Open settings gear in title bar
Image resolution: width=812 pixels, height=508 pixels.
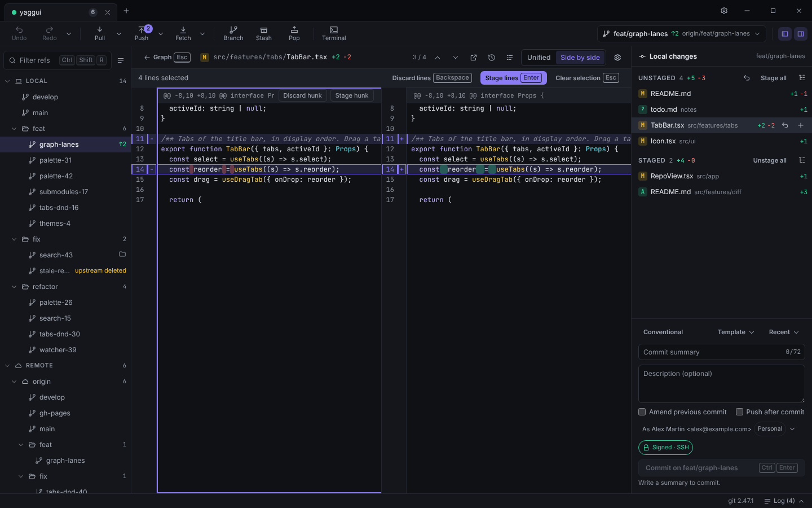(724, 11)
